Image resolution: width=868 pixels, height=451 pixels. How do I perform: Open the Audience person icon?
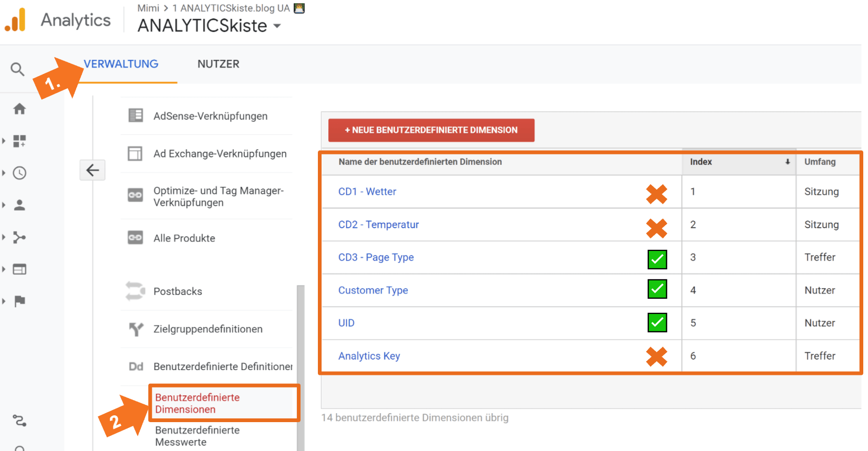19,205
